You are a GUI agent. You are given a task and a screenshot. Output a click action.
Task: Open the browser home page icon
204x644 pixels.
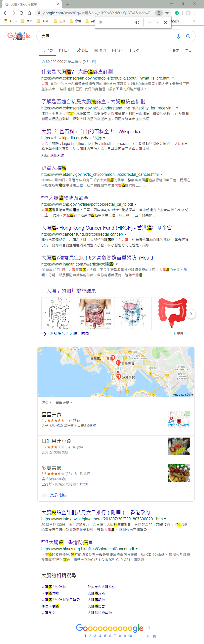pyautogui.click(x=29, y=13)
